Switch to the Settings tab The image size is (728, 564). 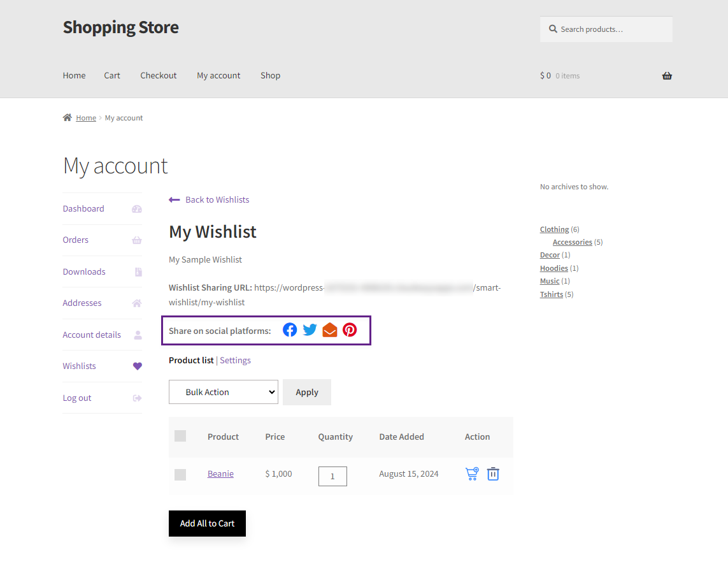point(236,361)
